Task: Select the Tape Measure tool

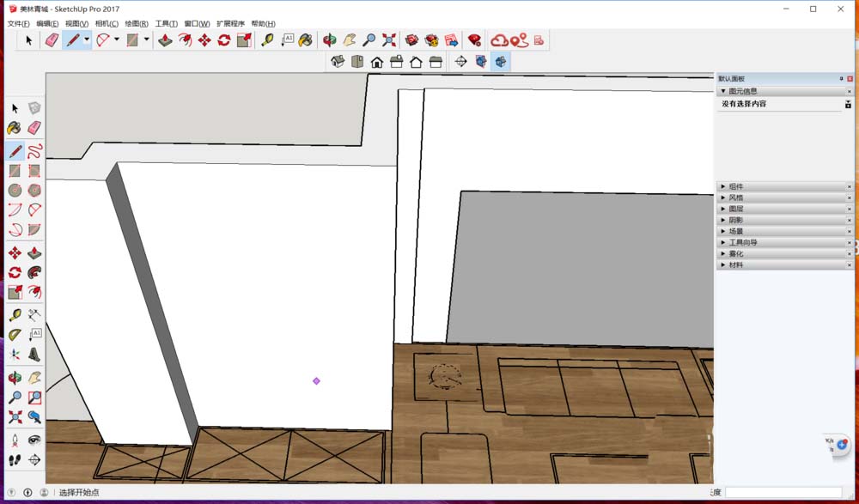Action: [x=268, y=39]
